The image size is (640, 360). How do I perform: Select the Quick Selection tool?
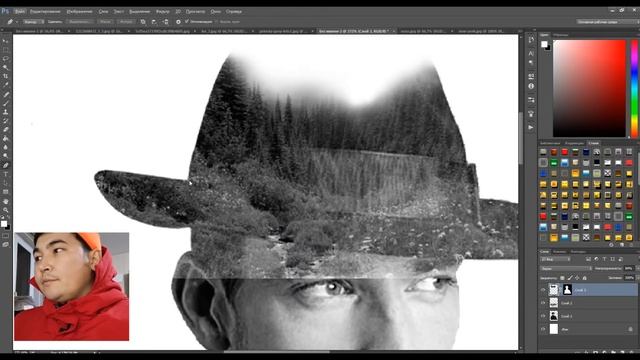(5, 67)
